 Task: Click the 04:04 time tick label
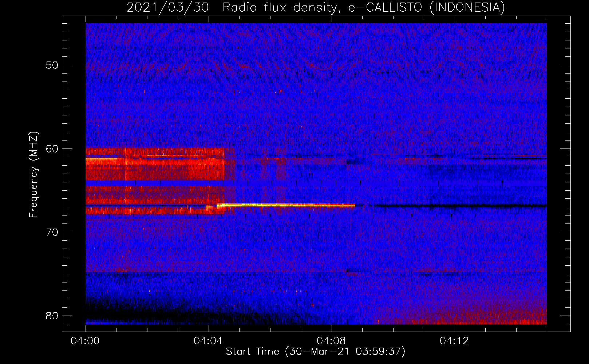pos(208,341)
